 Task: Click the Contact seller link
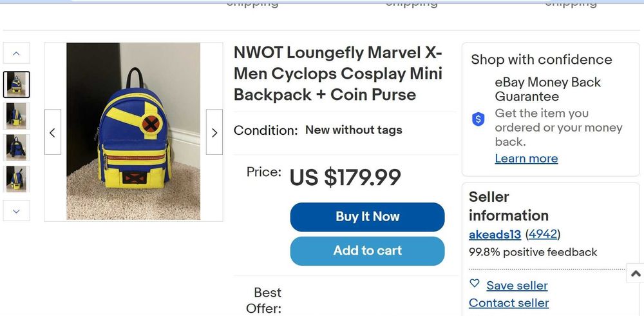click(x=509, y=303)
